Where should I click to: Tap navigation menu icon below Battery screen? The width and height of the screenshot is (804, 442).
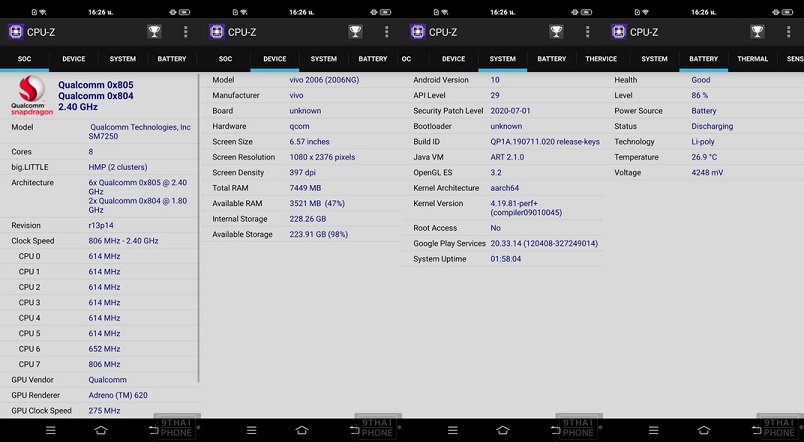[653, 430]
